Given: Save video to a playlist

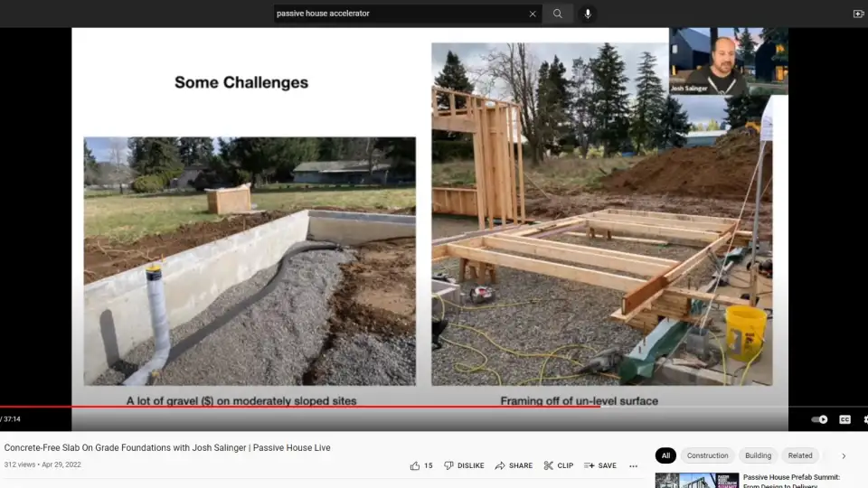Looking at the screenshot, I should click(599, 465).
